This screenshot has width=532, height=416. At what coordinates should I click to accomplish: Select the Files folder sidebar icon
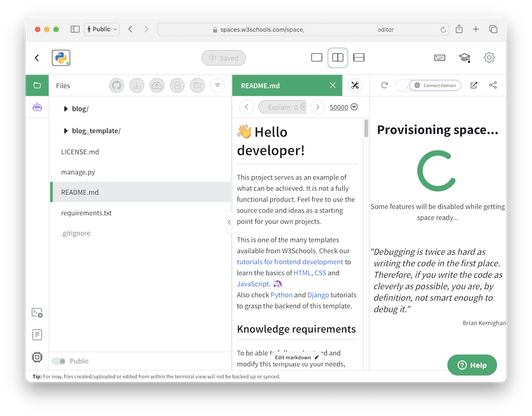pos(37,86)
